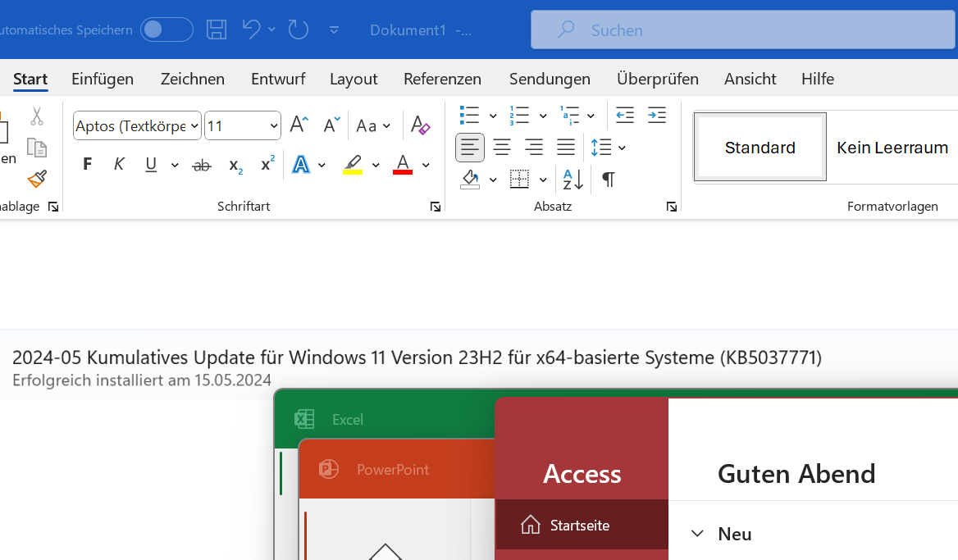The width and height of the screenshot is (958, 560).
Task: Collapse the Neu section in Access
Action: click(697, 534)
